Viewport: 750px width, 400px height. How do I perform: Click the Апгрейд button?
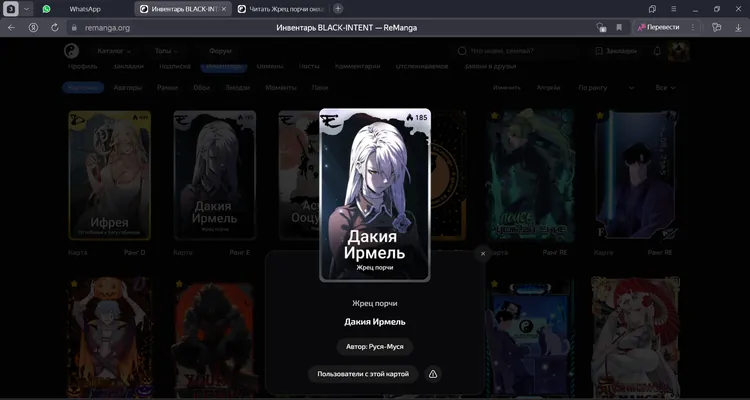[548, 88]
